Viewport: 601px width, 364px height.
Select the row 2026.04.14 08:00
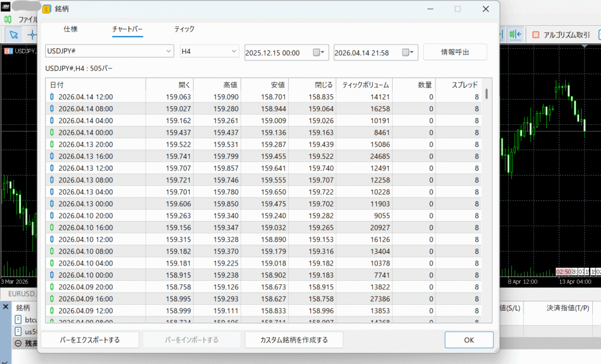[264, 108]
